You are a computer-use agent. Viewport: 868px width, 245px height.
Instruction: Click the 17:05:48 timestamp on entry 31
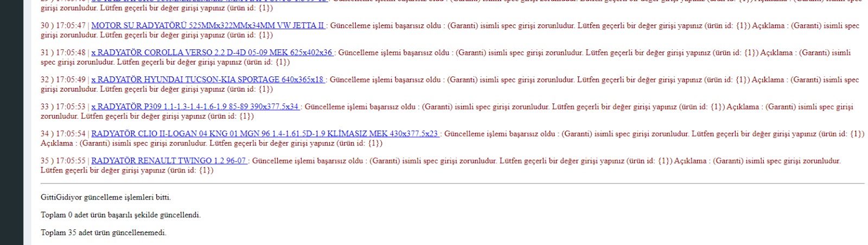71,53
